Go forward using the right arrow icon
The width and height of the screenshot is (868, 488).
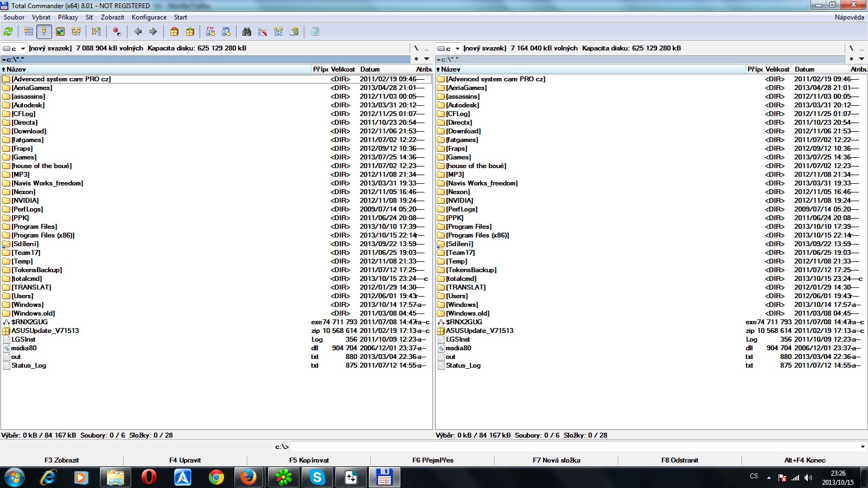pos(153,31)
